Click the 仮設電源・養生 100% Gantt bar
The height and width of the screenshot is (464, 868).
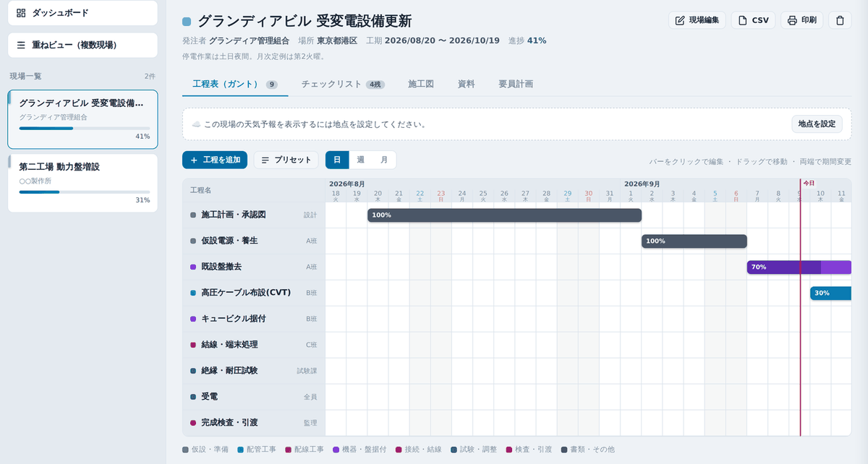[x=694, y=241]
